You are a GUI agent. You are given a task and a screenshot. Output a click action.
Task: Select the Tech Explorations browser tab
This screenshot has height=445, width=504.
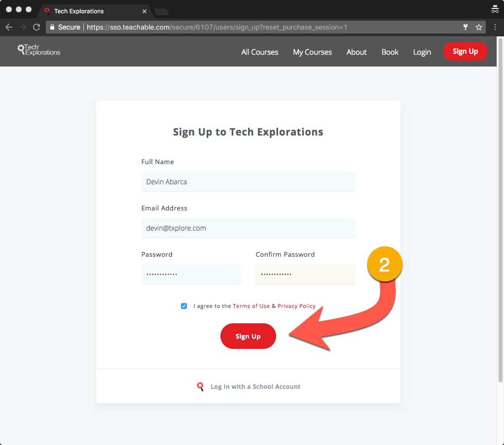95,11
